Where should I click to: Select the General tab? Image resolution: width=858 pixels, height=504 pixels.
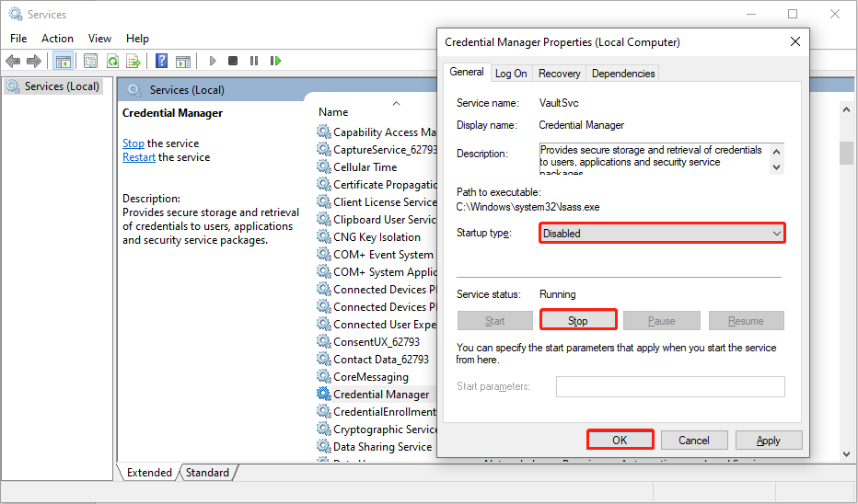[467, 72]
